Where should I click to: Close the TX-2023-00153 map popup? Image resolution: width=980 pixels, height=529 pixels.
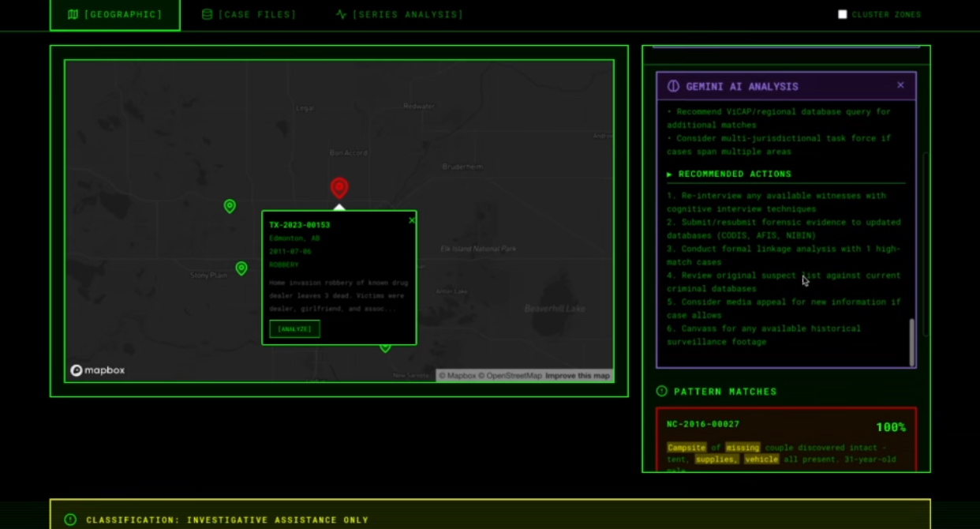pyautogui.click(x=411, y=220)
